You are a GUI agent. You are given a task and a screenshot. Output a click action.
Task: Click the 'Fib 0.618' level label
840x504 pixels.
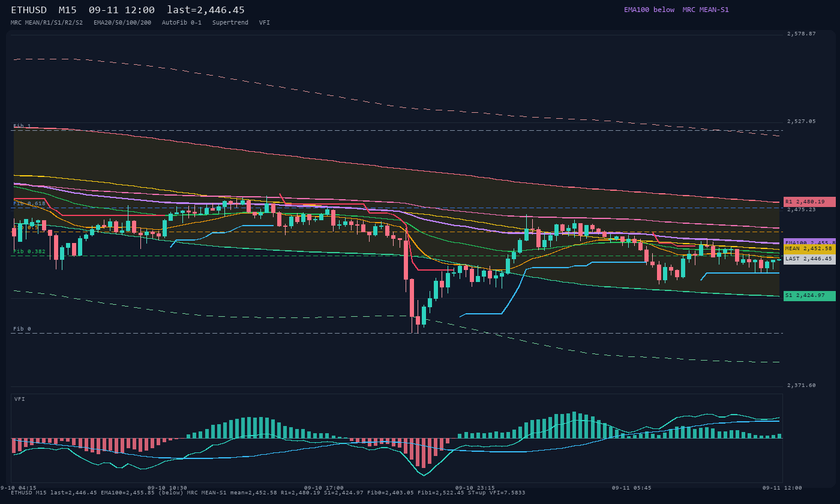coord(29,203)
